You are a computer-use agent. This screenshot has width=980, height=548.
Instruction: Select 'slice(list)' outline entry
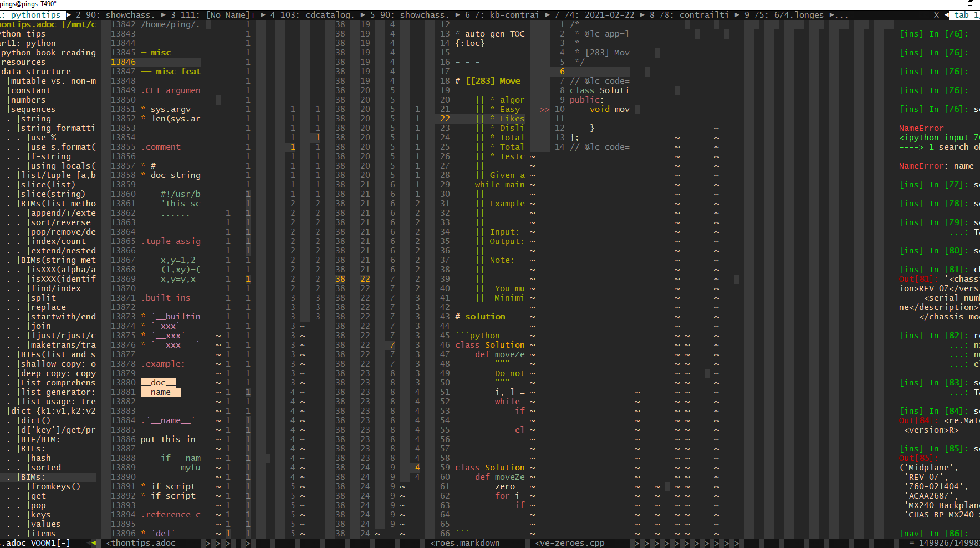(x=48, y=185)
